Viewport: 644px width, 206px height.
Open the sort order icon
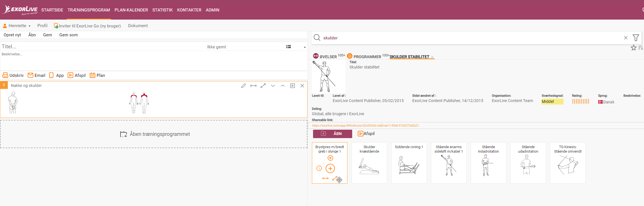coord(641,48)
